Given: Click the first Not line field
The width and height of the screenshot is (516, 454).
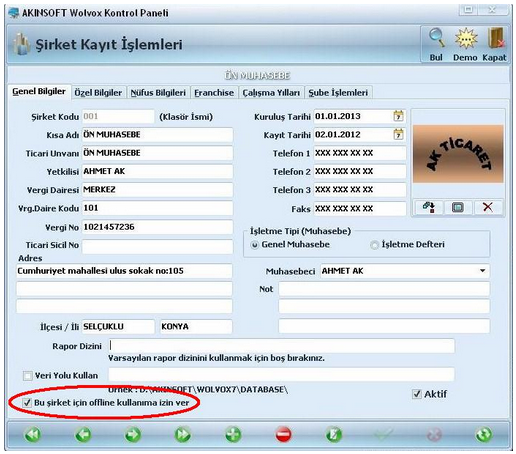Looking at the screenshot, I should pos(384,289).
